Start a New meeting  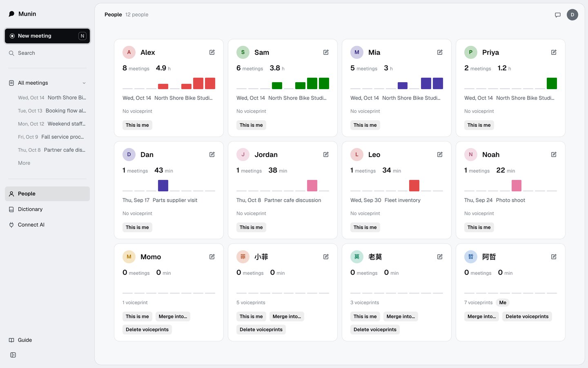pyautogui.click(x=47, y=36)
